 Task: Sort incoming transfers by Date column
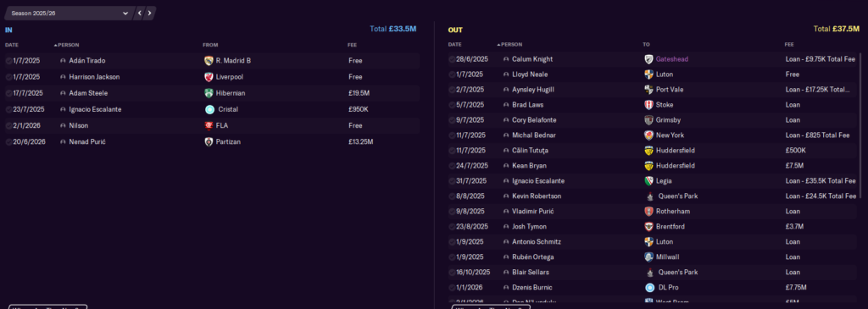11,45
